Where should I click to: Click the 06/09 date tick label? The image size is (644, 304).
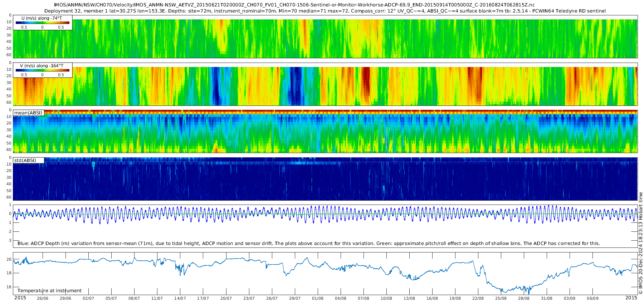point(592,298)
